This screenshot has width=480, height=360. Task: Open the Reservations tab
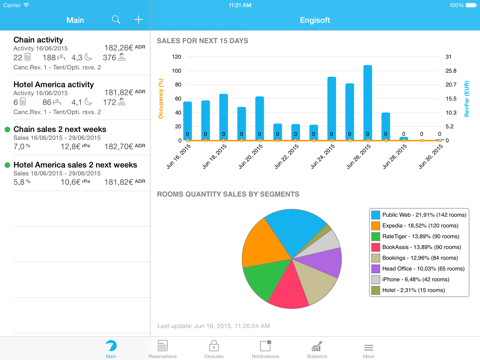coord(163,349)
